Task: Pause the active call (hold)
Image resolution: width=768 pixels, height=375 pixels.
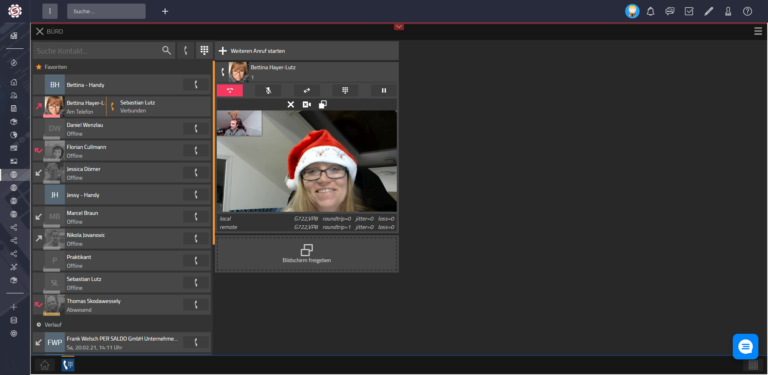Action: pyautogui.click(x=384, y=91)
